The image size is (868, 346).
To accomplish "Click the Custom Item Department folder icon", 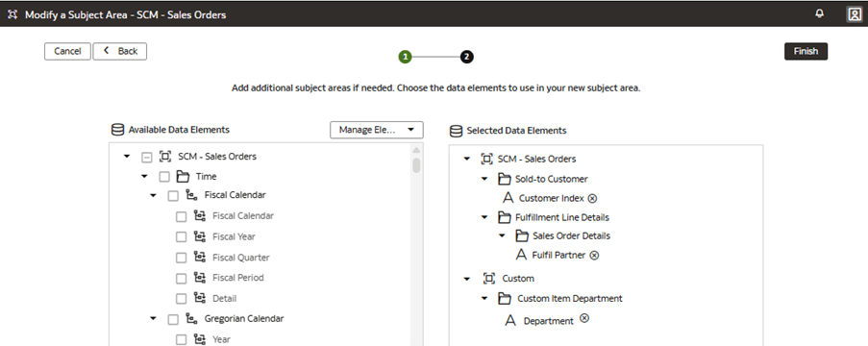I will (504, 298).
